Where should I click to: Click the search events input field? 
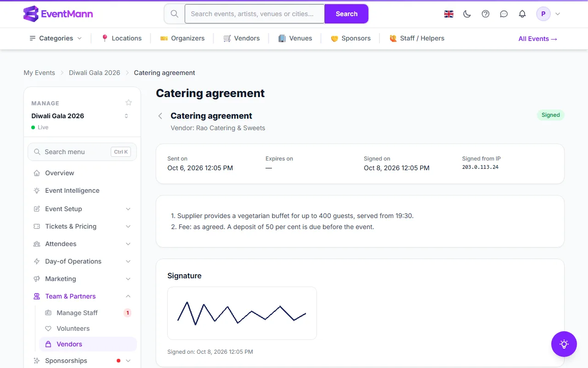(x=254, y=14)
